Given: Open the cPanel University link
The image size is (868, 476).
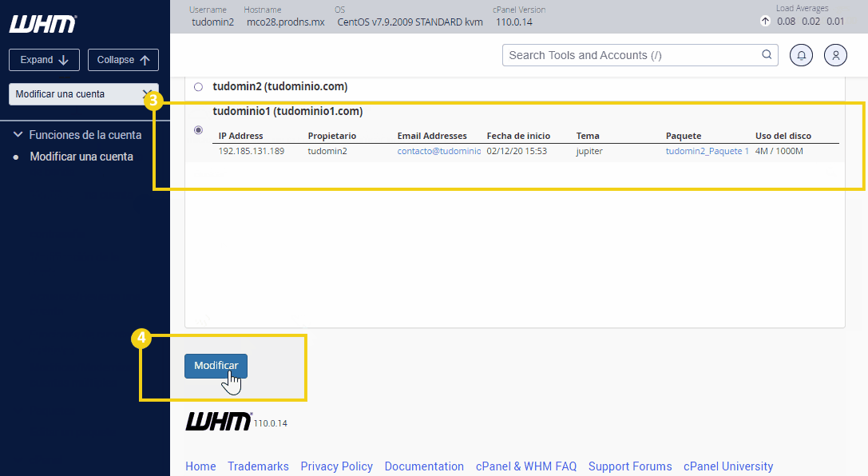Looking at the screenshot, I should tap(728, 466).
